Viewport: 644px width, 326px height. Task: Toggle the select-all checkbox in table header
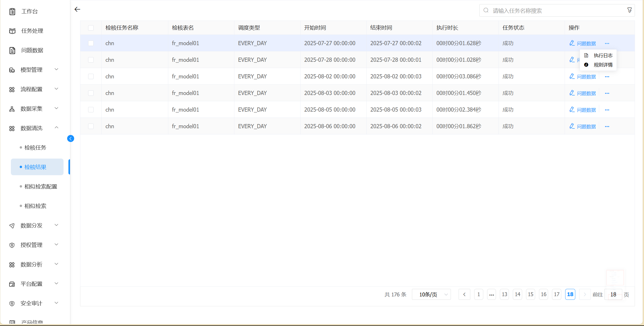tap(91, 28)
